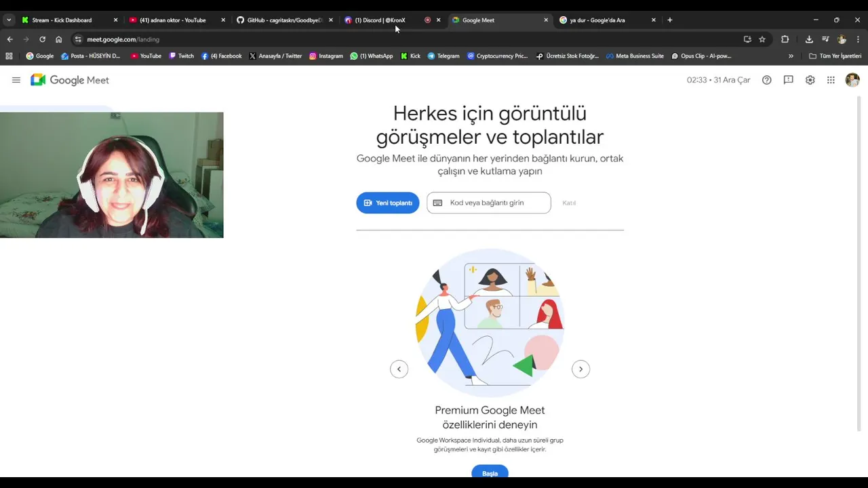Open the Ücretsiz Stok Fotoğr... bookmark
This screenshot has height=488, width=868.
tap(568, 56)
